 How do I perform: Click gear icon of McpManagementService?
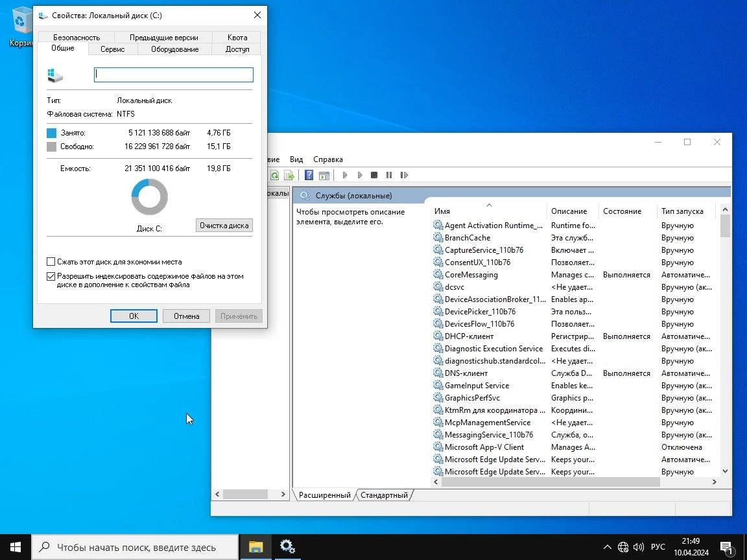click(x=438, y=423)
